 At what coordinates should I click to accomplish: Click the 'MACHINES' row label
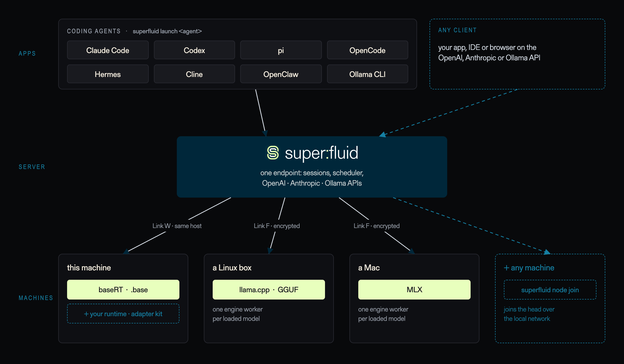point(36,298)
